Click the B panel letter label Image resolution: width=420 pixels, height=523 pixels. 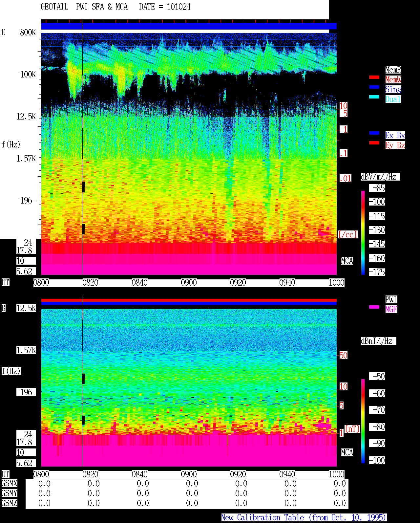pyautogui.click(x=3, y=308)
